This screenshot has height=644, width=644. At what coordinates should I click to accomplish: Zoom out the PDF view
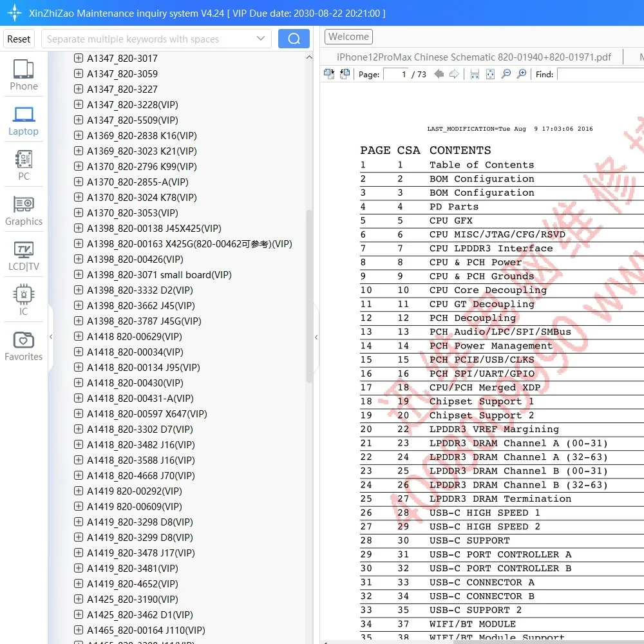coord(506,74)
